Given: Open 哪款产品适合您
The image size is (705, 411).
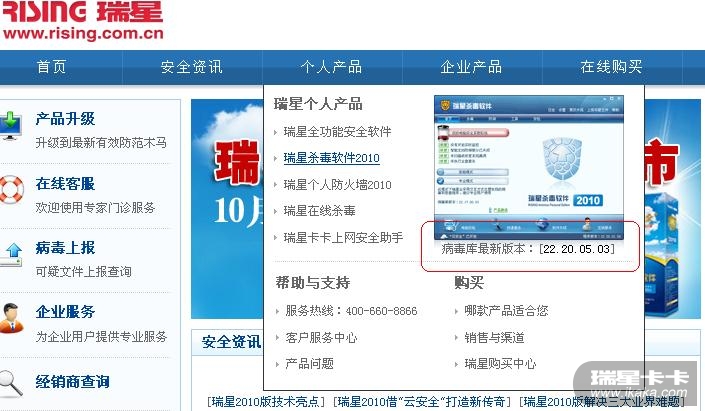Looking at the screenshot, I should click(506, 311).
